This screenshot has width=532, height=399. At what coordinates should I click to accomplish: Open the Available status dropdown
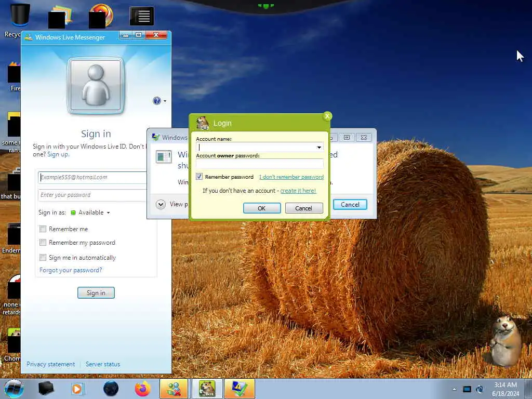tap(90, 212)
